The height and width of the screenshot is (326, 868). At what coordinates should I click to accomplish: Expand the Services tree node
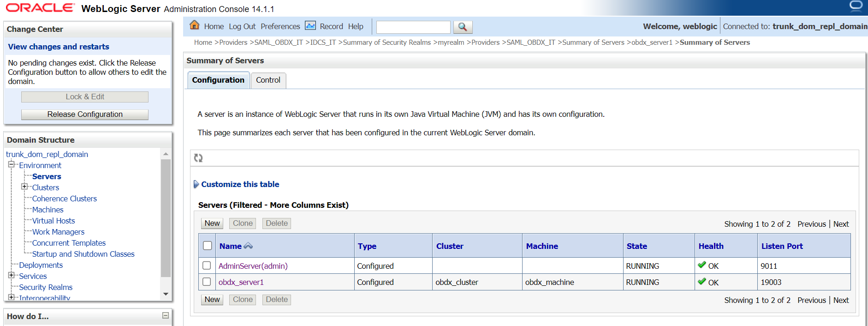[11, 275]
